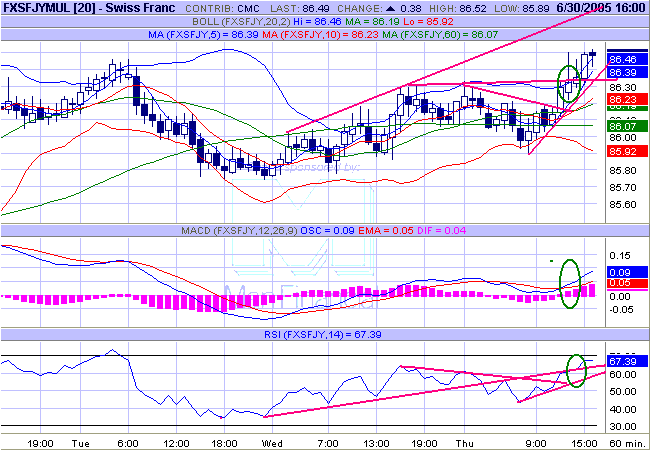The image size is (650, 450).
Task: Select the red 85.92 price tag
Action: [x=622, y=151]
